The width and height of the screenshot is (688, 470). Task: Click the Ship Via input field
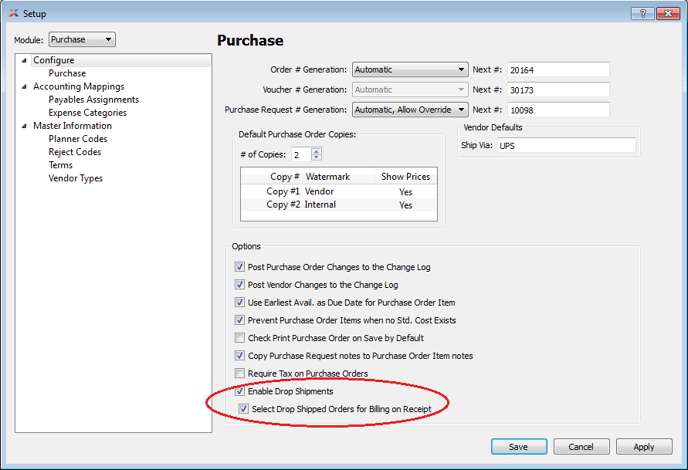point(567,146)
